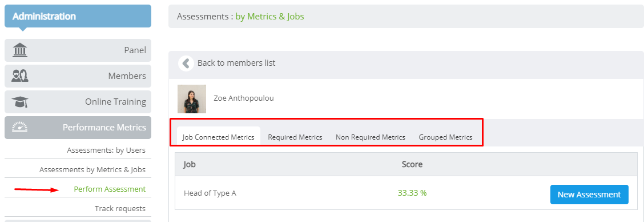The width and height of the screenshot is (644, 222).
Task: Collapse the Performance Metrics menu section
Action: 78,128
